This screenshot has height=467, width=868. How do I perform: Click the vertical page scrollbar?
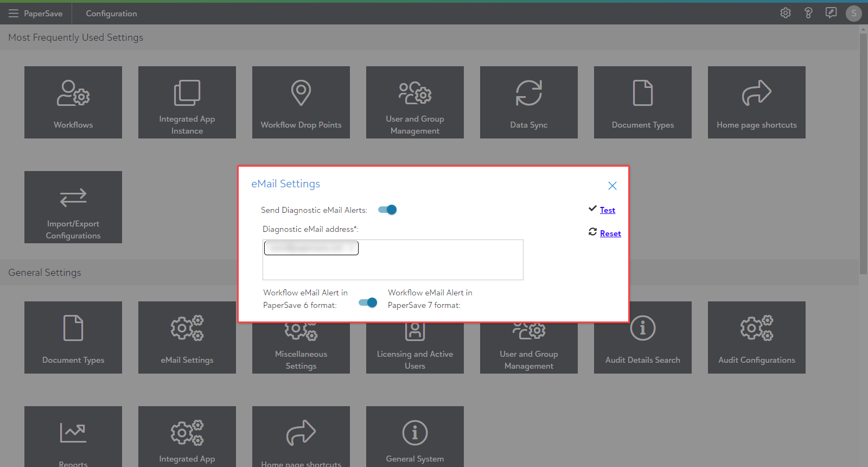tap(863, 152)
